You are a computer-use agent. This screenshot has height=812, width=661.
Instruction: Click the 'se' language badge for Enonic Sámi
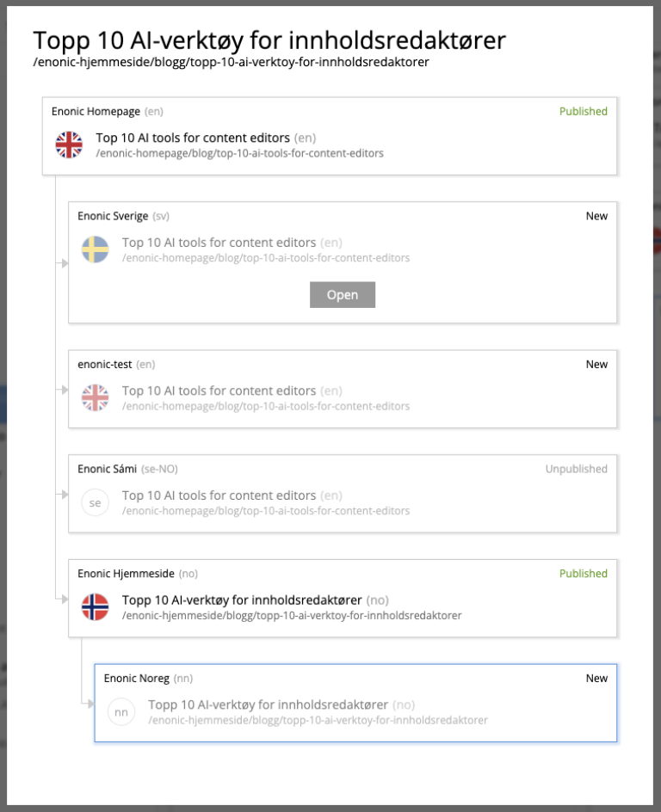coord(95,502)
